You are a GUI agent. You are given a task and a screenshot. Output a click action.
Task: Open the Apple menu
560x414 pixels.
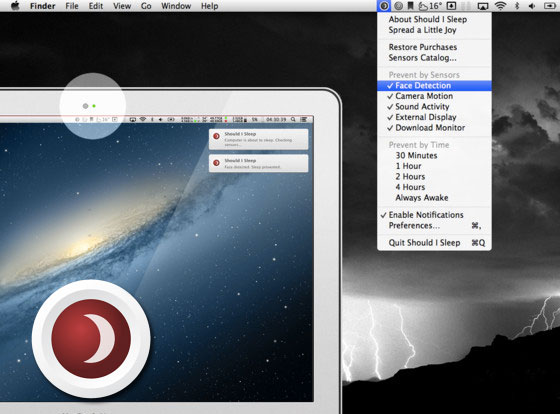point(15,6)
